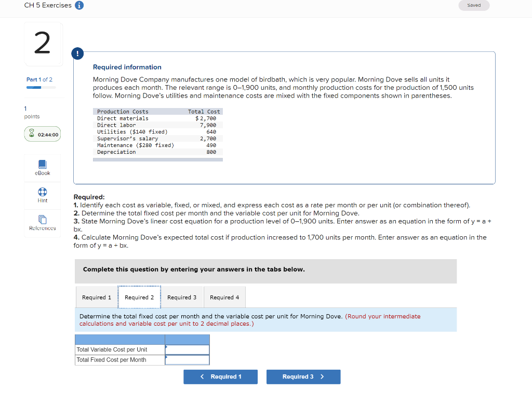Open the Required 3 tab
532x404 pixels.
click(x=181, y=297)
